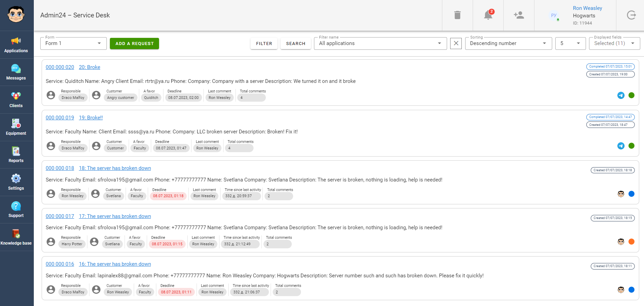
Task: Click responsible avatar icon for request 016
Action: [x=51, y=289]
